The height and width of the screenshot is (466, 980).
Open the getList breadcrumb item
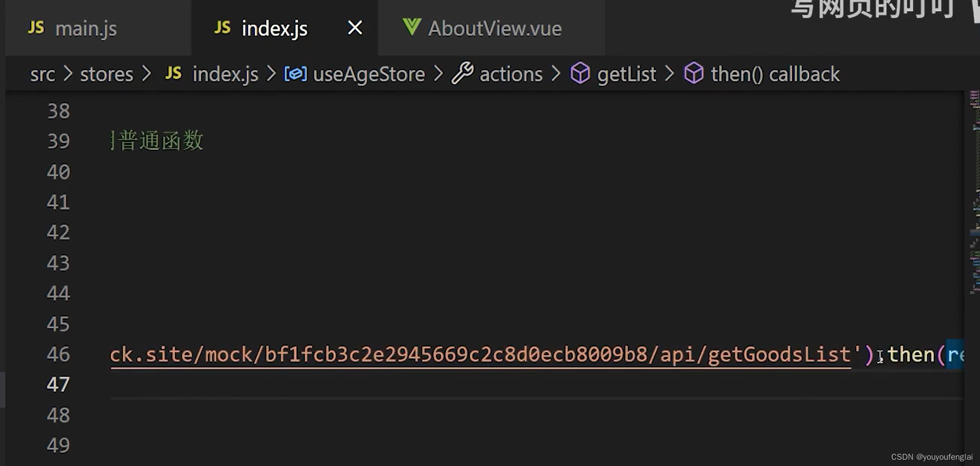pyautogui.click(x=626, y=74)
